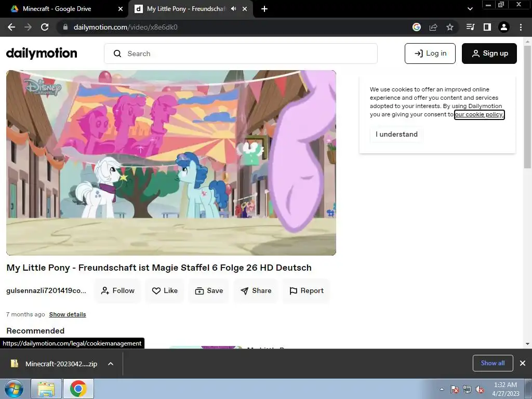This screenshot has height=399, width=532.
Task: Expand download item options chevron
Action: coord(111,364)
